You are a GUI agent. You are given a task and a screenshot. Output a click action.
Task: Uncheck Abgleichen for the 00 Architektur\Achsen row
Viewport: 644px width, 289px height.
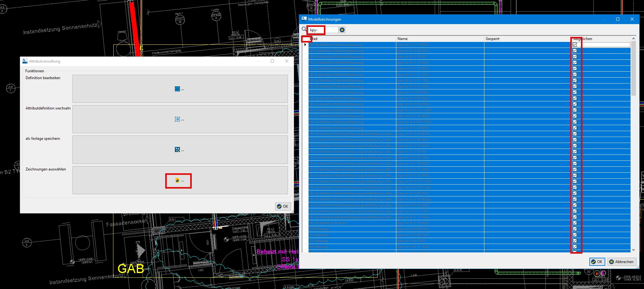point(575,223)
